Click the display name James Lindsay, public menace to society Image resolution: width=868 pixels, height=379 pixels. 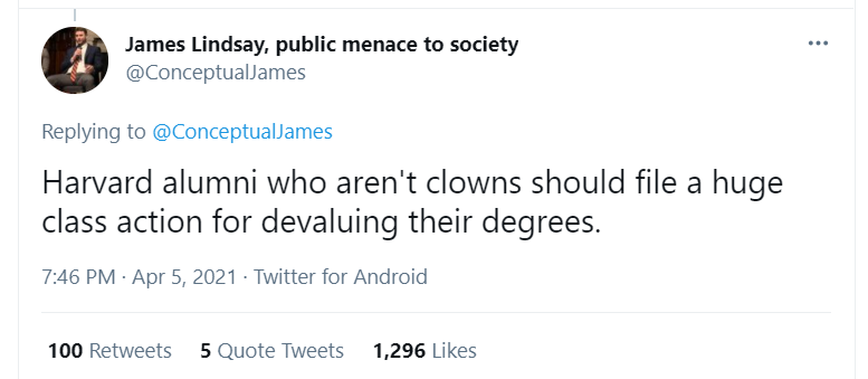coord(322,45)
